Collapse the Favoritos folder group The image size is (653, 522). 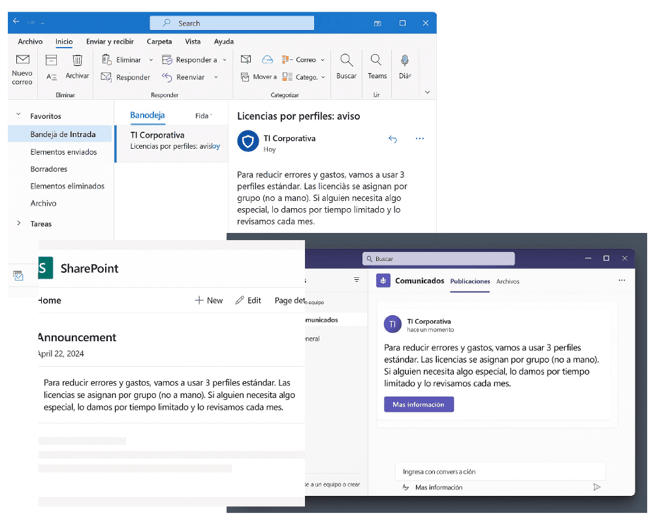pos(18,116)
